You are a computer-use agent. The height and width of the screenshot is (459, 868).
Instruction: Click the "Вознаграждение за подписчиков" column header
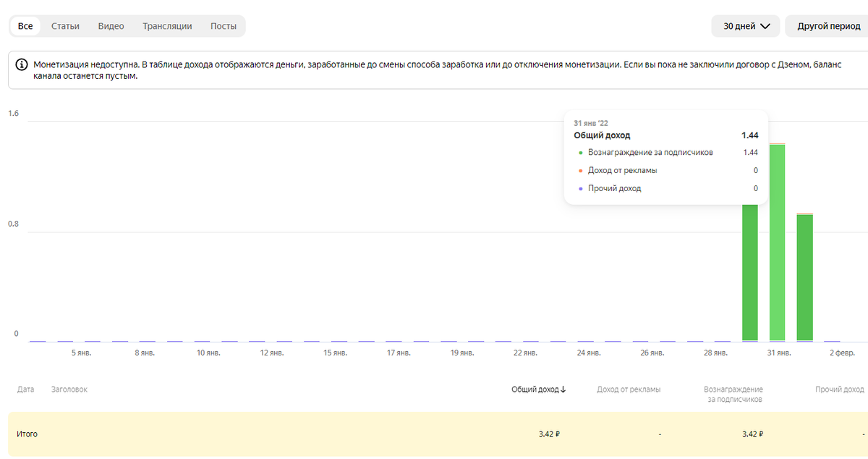733,394
